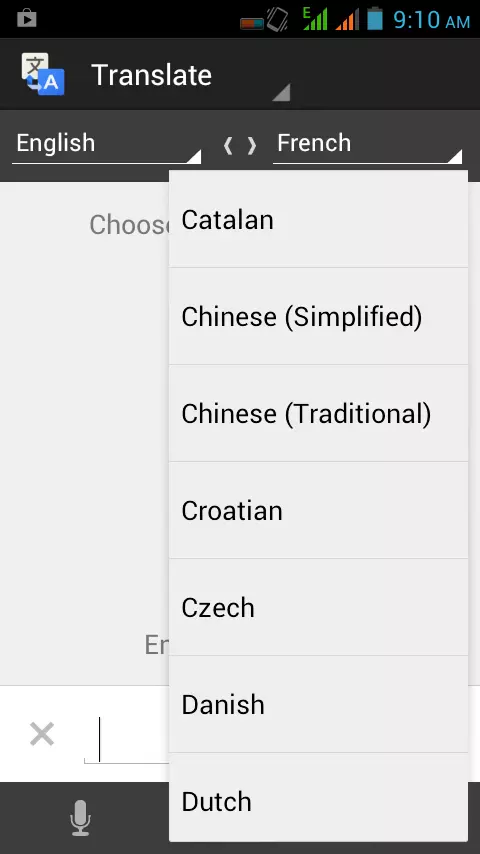The image size is (480, 854).
Task: Clear text with the X icon
Action: click(42, 734)
